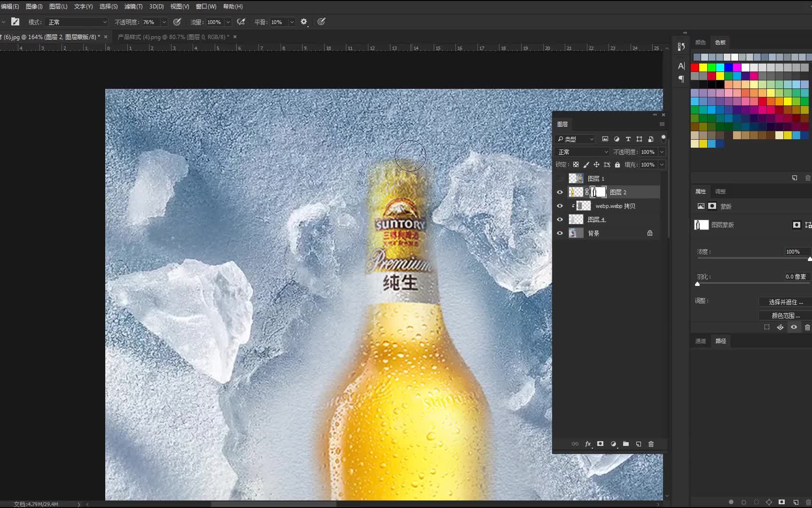Click the fx layer style icon
Screen dimensions: 812x508
588,444
